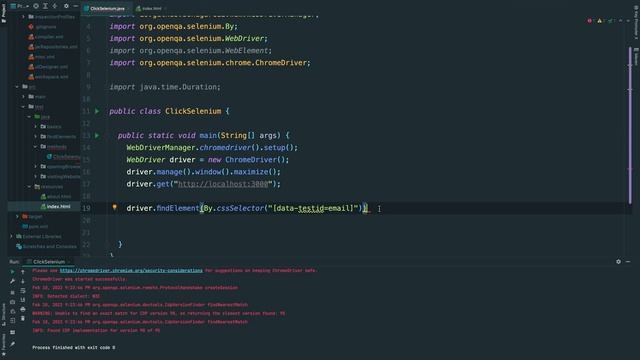
Task: Open the ClickSelenium tab in the Run panel
Action: coord(49,262)
